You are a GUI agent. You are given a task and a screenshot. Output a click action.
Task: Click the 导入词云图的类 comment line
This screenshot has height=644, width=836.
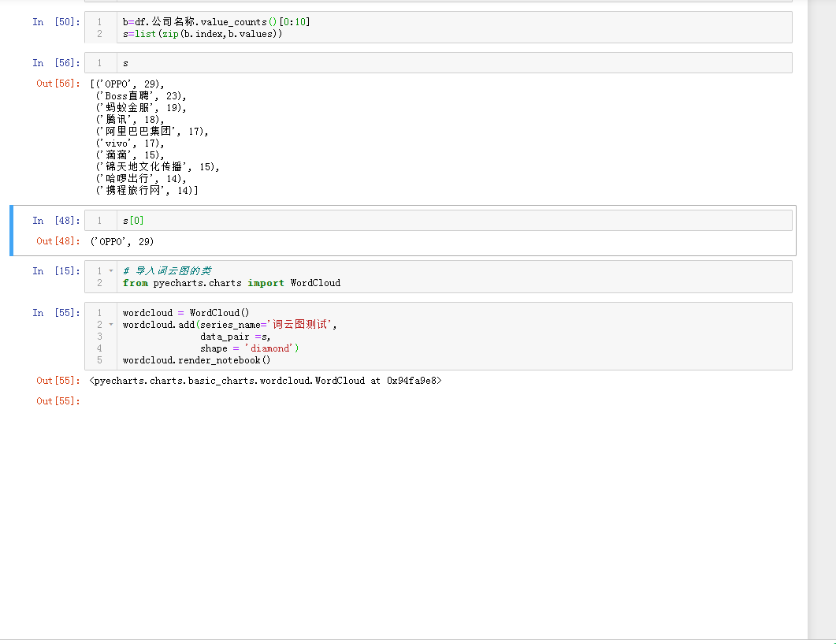point(167,271)
